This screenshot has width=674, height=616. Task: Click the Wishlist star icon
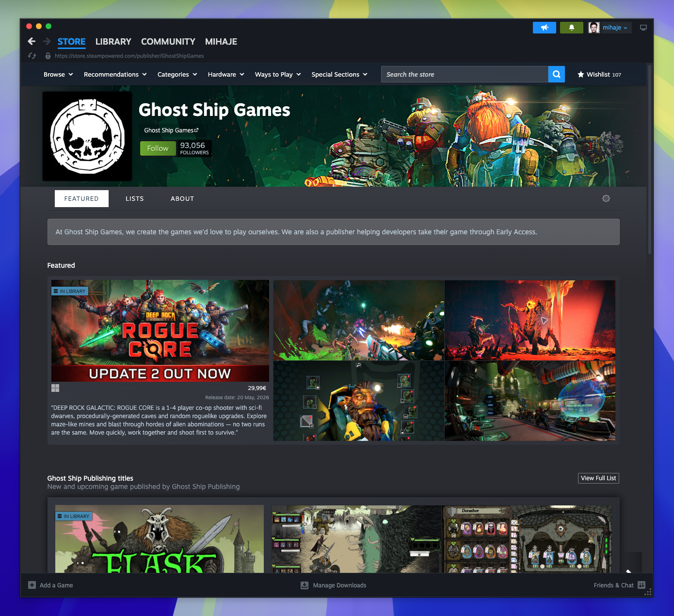point(581,74)
